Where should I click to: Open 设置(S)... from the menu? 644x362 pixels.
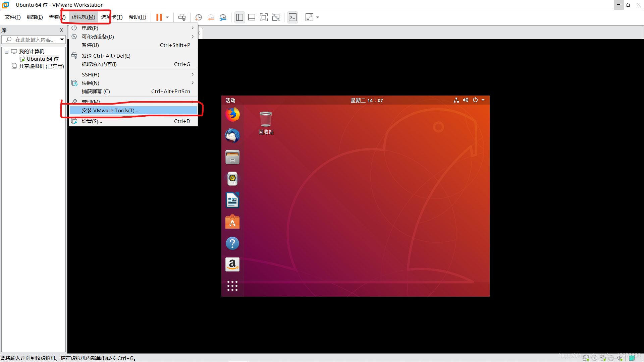click(x=133, y=121)
